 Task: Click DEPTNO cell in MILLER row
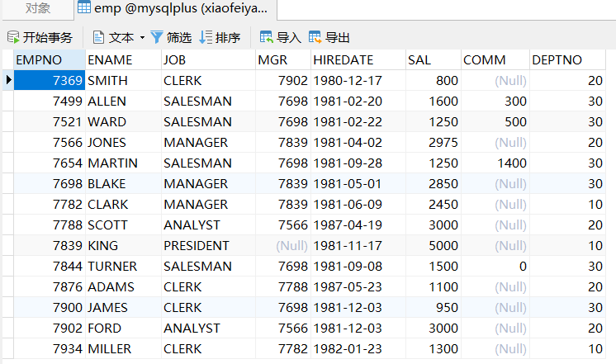pos(567,348)
